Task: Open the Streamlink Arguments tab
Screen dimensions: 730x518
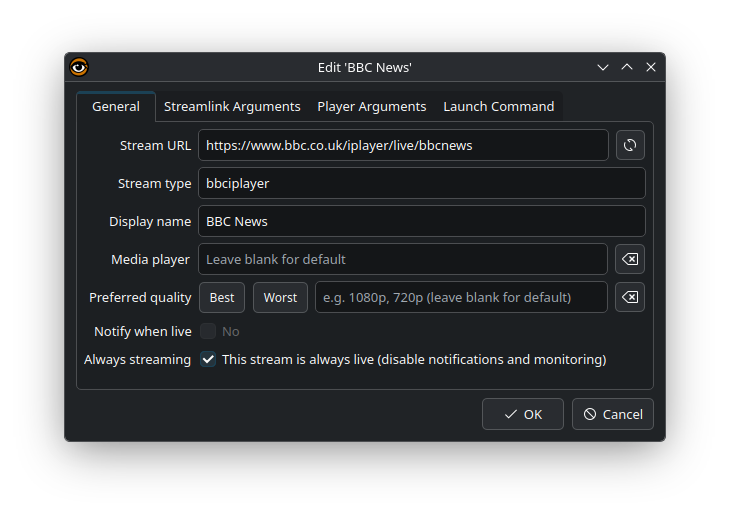Action: (x=232, y=107)
